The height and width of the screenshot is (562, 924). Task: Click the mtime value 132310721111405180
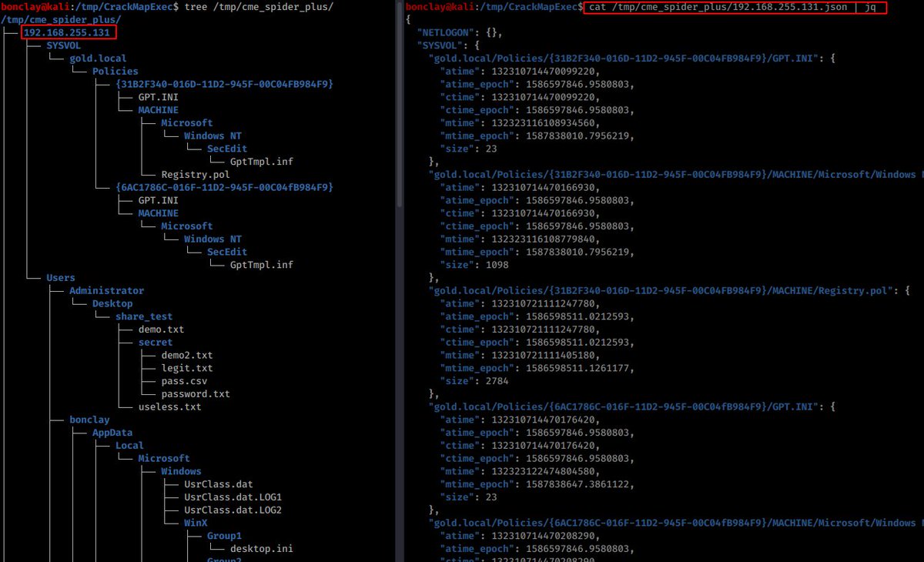click(541, 355)
